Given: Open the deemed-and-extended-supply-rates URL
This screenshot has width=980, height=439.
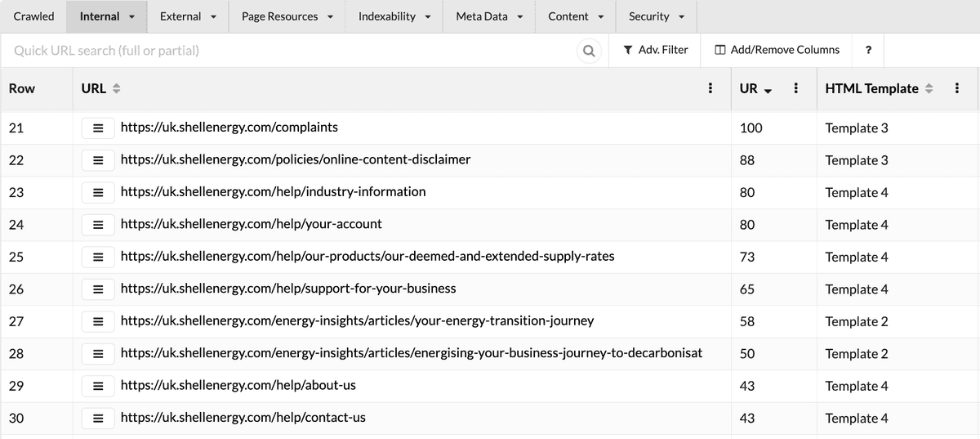Looking at the screenshot, I should [x=367, y=256].
